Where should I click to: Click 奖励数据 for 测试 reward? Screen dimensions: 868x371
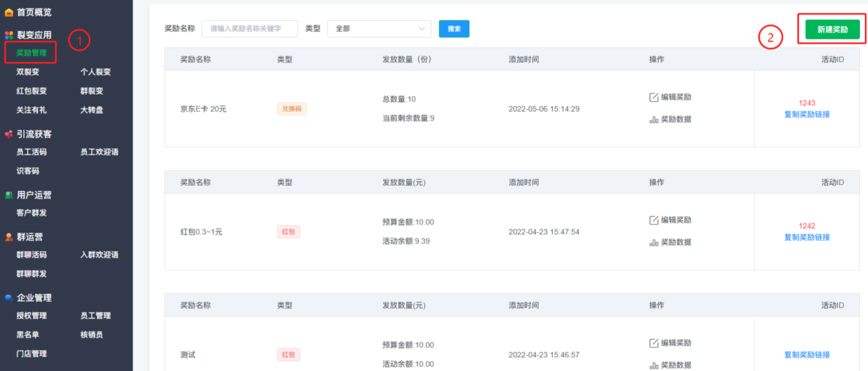(x=676, y=365)
